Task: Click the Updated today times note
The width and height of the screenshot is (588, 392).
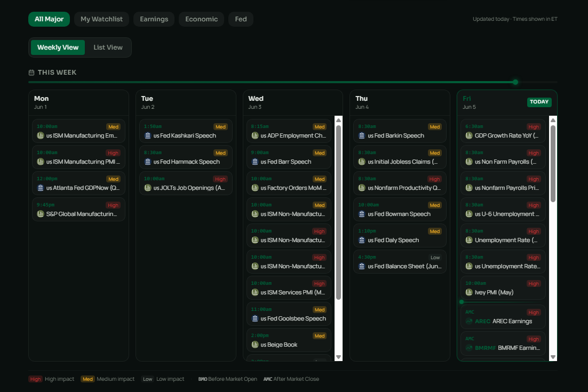Action: (x=515, y=19)
